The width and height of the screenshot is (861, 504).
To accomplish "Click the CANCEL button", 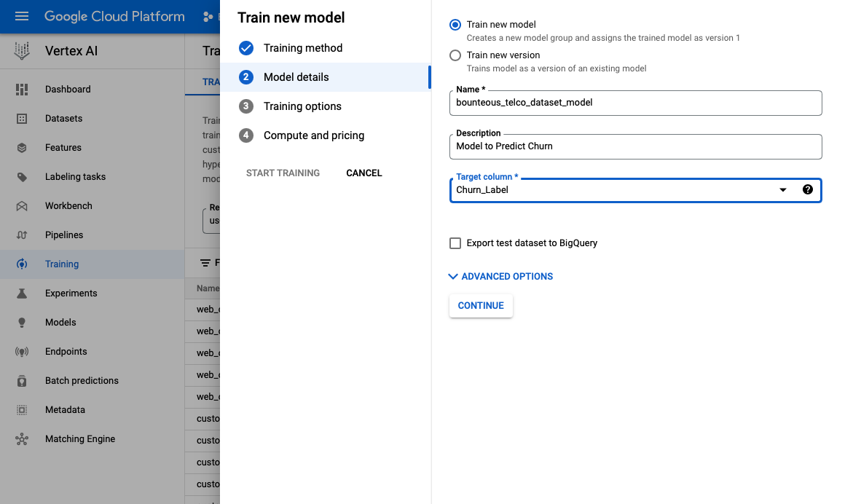I will point(364,173).
